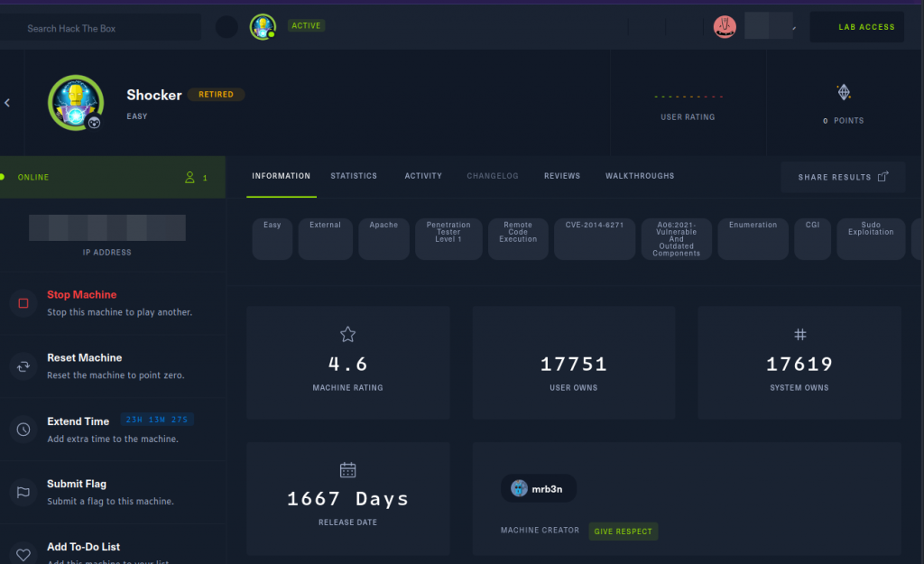Click the Share Results button
Image resolution: width=924 pixels, height=564 pixels.
coord(843,177)
